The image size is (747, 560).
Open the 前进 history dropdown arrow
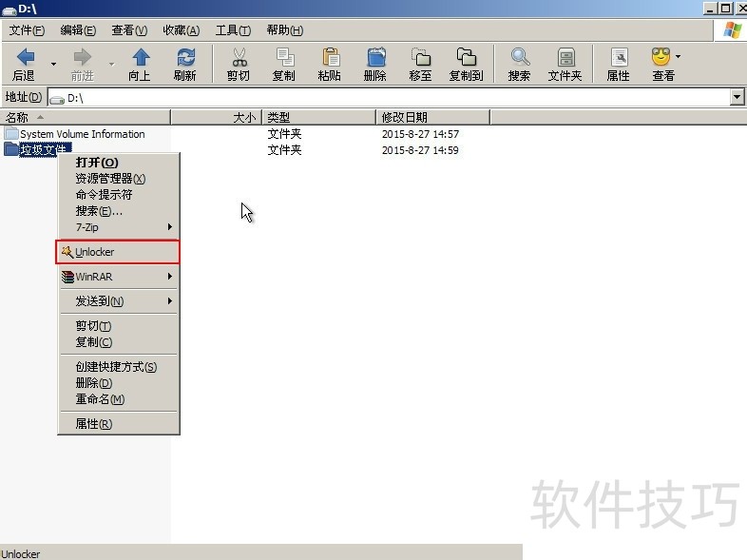[x=111, y=65]
